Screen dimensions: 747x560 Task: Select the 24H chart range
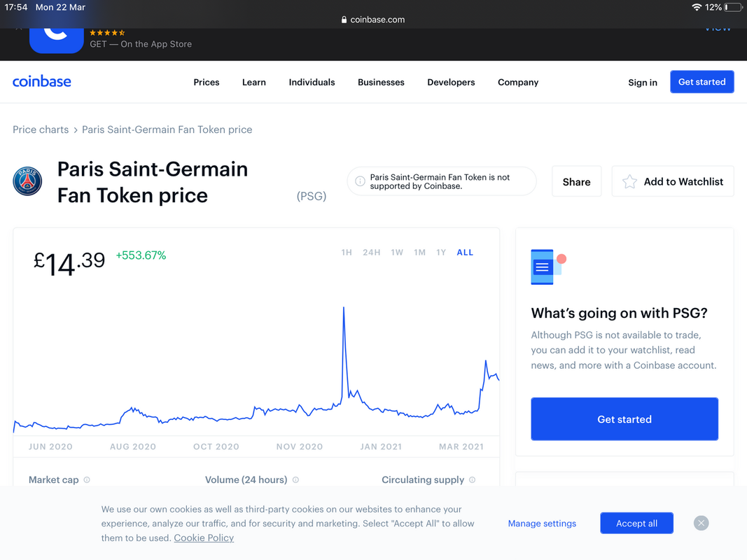click(x=372, y=253)
